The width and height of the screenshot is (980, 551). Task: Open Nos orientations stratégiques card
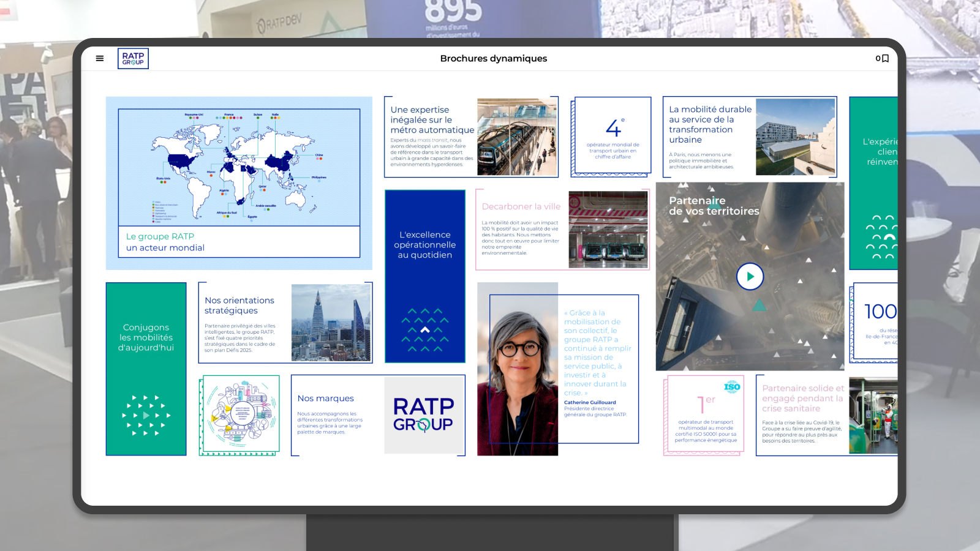click(285, 323)
